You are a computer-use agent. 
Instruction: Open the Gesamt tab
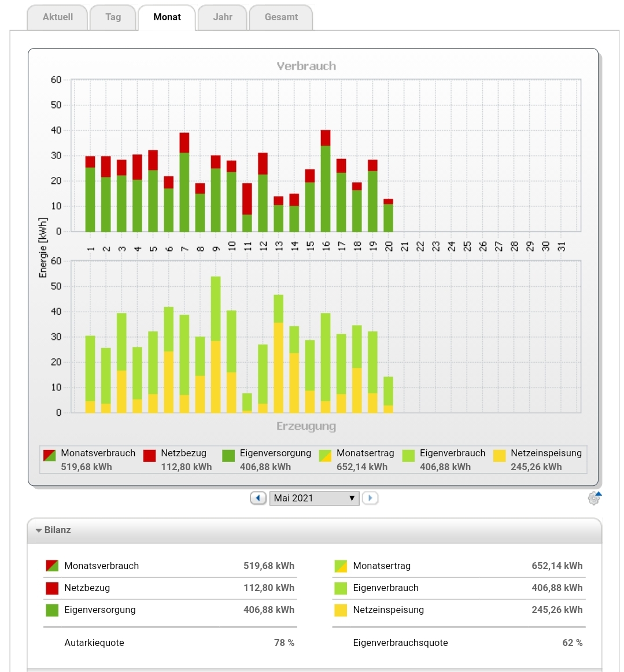click(281, 17)
